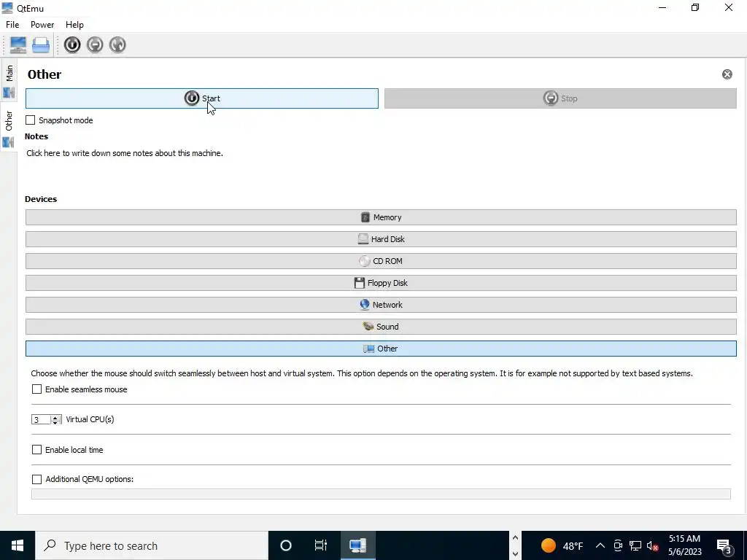Click the Meet Now tray icon

[x=618, y=545]
